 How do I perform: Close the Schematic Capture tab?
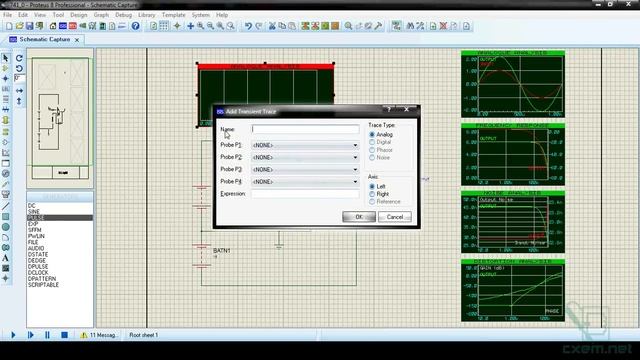click(77, 40)
